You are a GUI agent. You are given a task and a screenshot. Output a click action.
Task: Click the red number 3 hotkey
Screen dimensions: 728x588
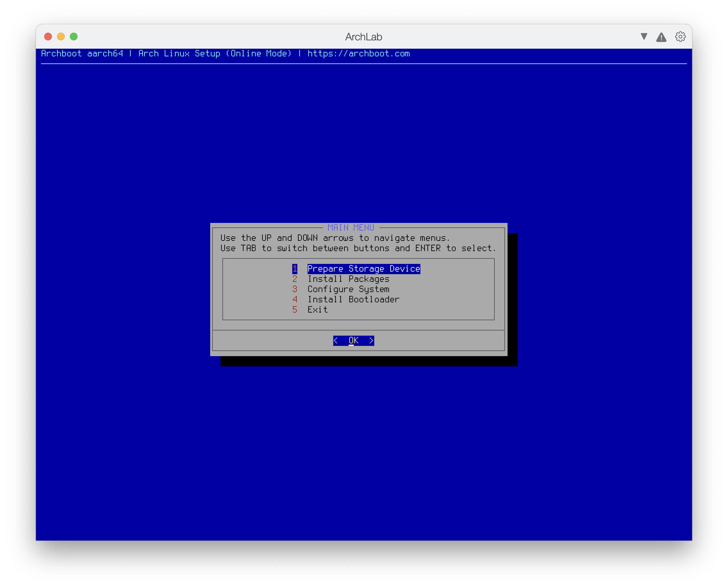294,289
